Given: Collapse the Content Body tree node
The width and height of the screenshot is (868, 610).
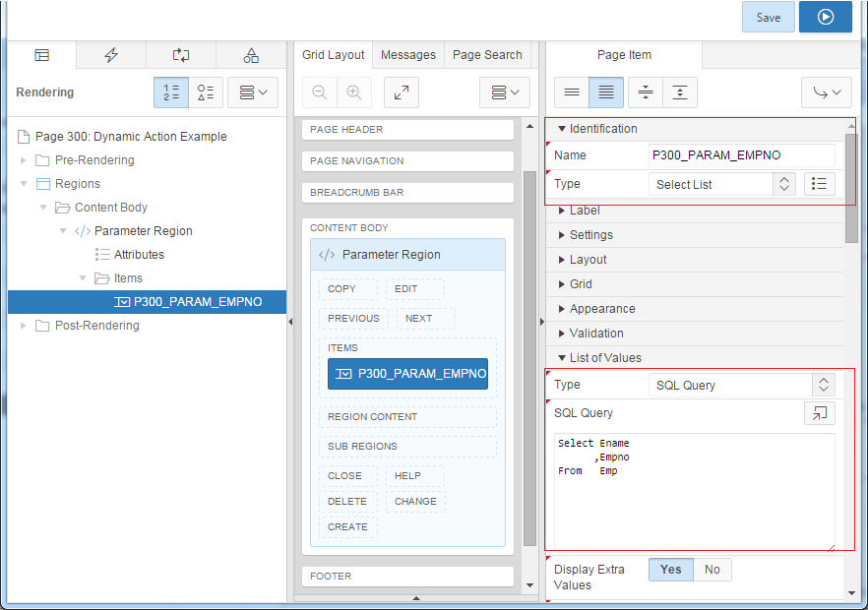Looking at the screenshot, I should pos(43,208).
